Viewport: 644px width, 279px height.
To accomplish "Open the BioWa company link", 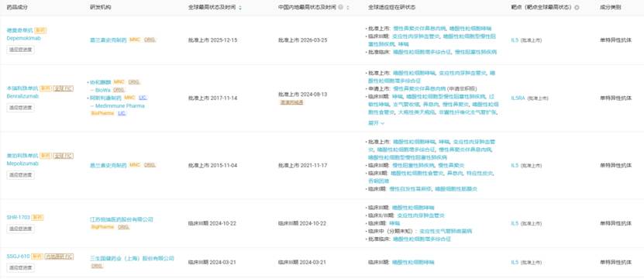I will (x=102, y=90).
